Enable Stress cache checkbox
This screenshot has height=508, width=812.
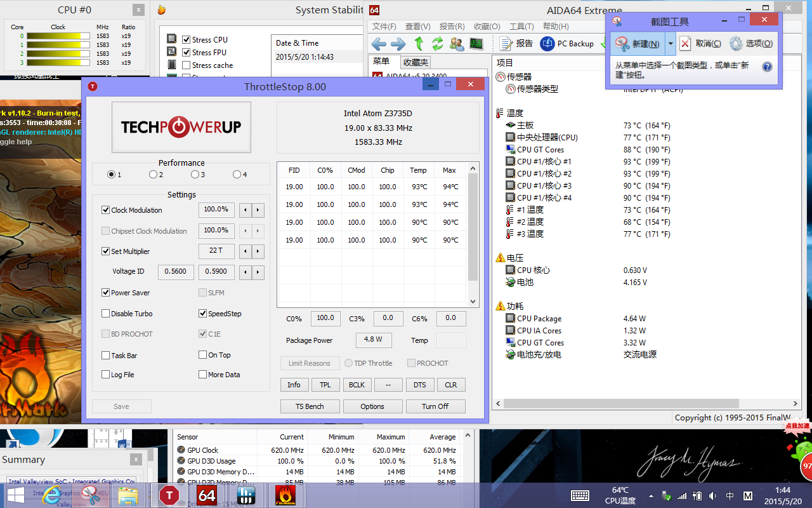pyautogui.click(x=186, y=65)
